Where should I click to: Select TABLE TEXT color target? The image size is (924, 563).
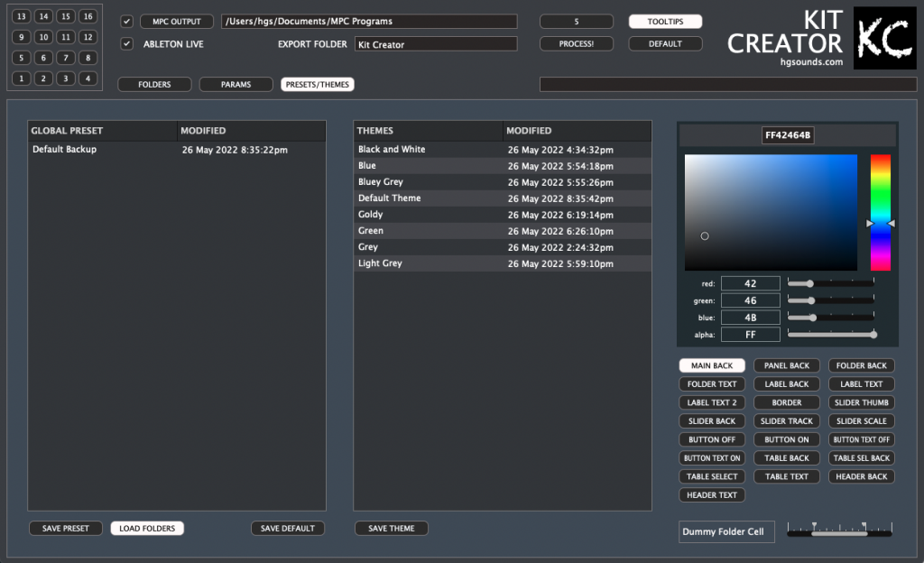pyautogui.click(x=787, y=476)
